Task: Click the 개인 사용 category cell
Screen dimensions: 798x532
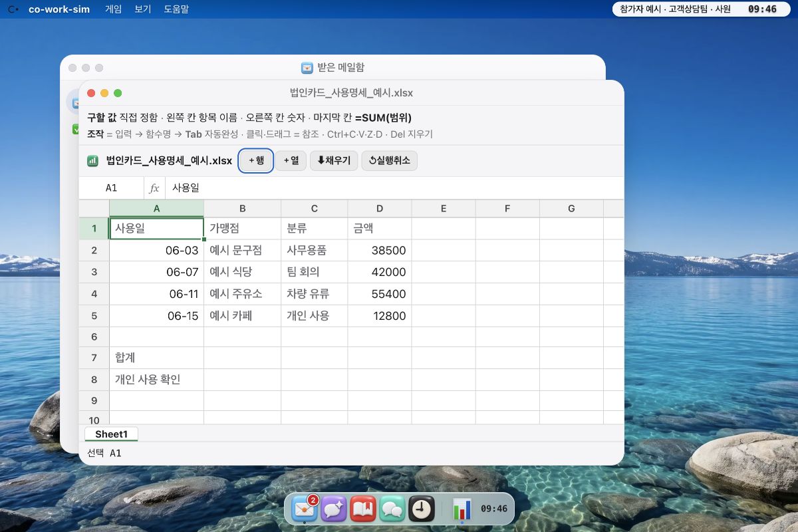Action: point(314,316)
